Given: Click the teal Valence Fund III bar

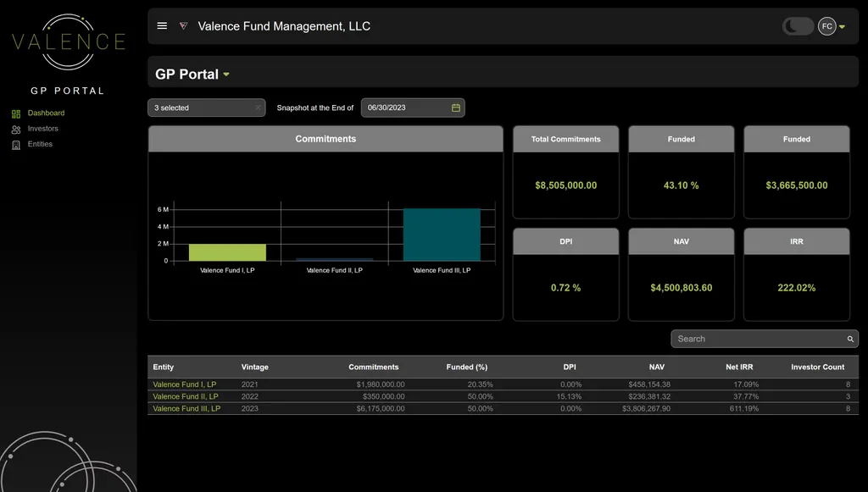Looking at the screenshot, I should [x=442, y=235].
